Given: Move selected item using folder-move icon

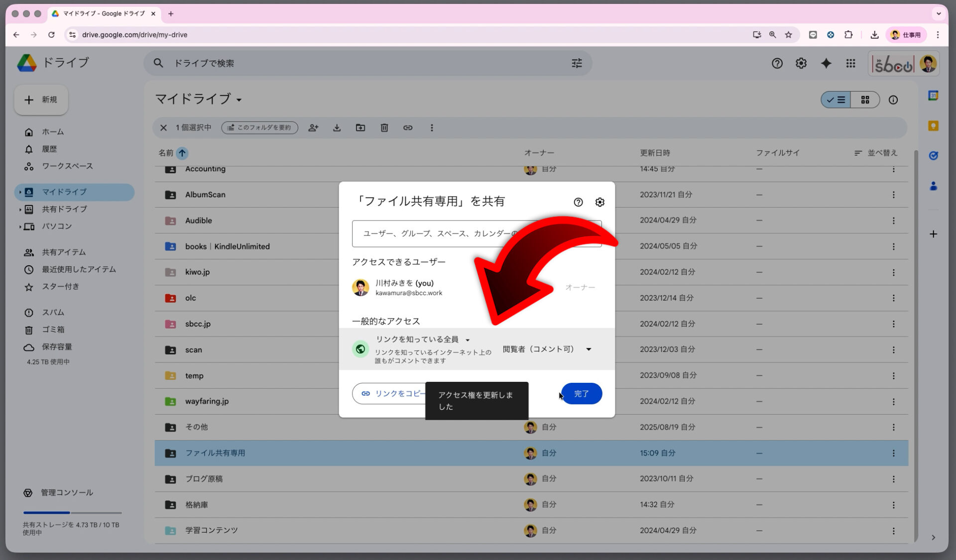Looking at the screenshot, I should [360, 128].
